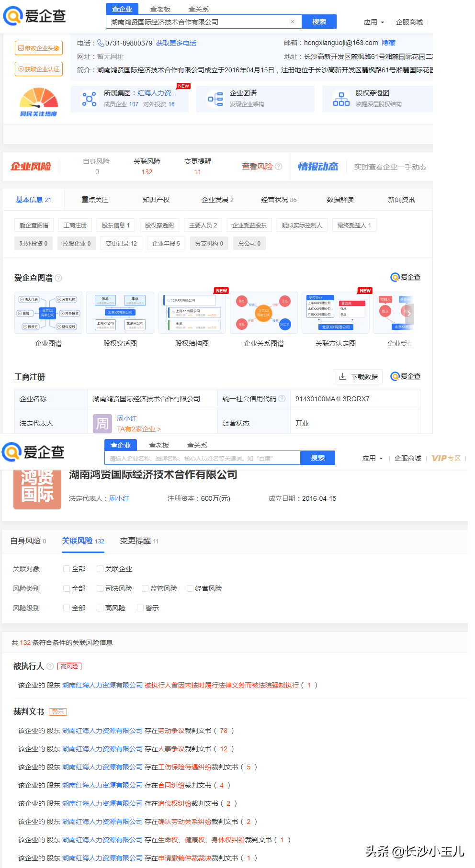The width and height of the screenshot is (475, 868).
Task: Tick the 经营风险 checkbox
Action: (190, 588)
